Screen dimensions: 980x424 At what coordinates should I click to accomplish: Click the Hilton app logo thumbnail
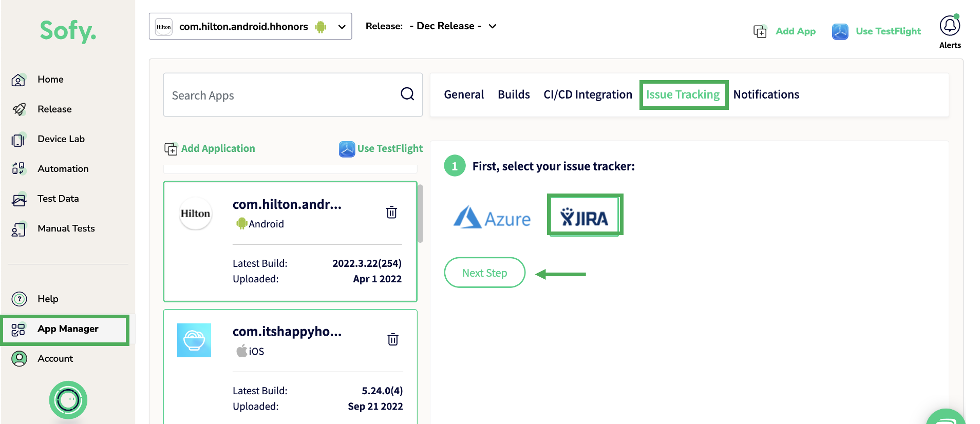click(195, 214)
